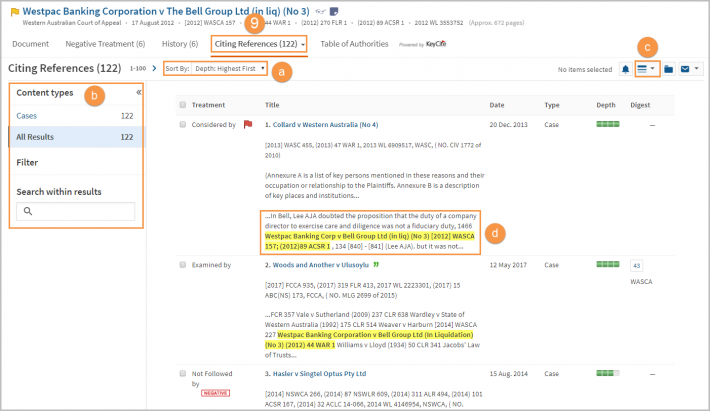
Task: Click the date 12 May 2017
Action: (508, 265)
